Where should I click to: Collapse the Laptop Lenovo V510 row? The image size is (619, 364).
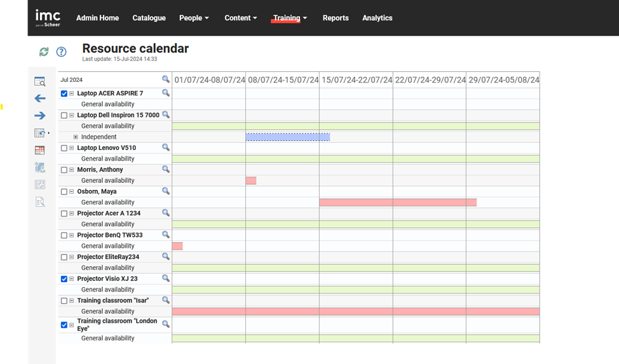pyautogui.click(x=72, y=148)
